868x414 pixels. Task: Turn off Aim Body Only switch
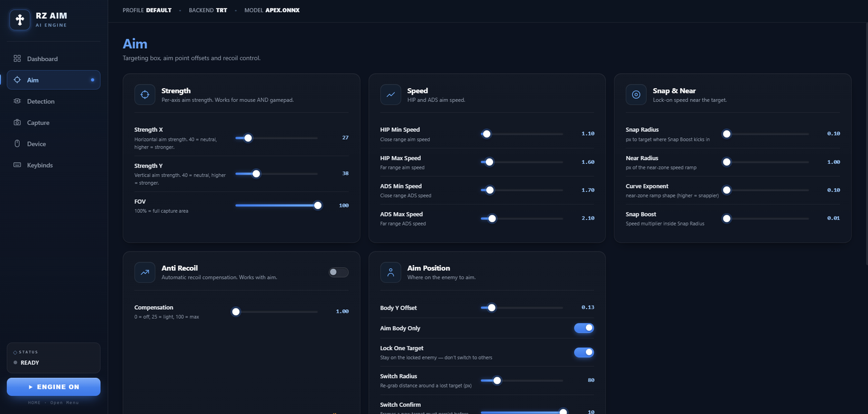[583, 328]
